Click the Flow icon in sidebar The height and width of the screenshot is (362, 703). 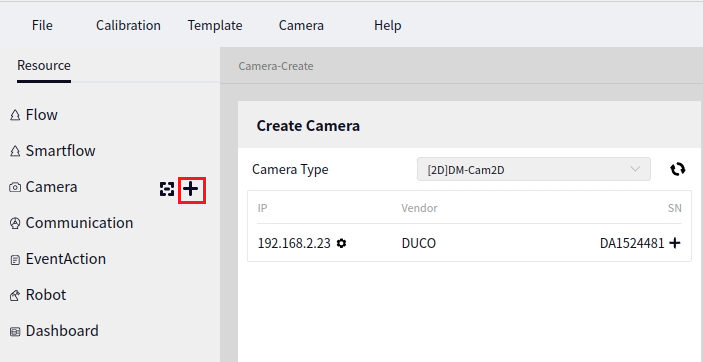[15, 115]
